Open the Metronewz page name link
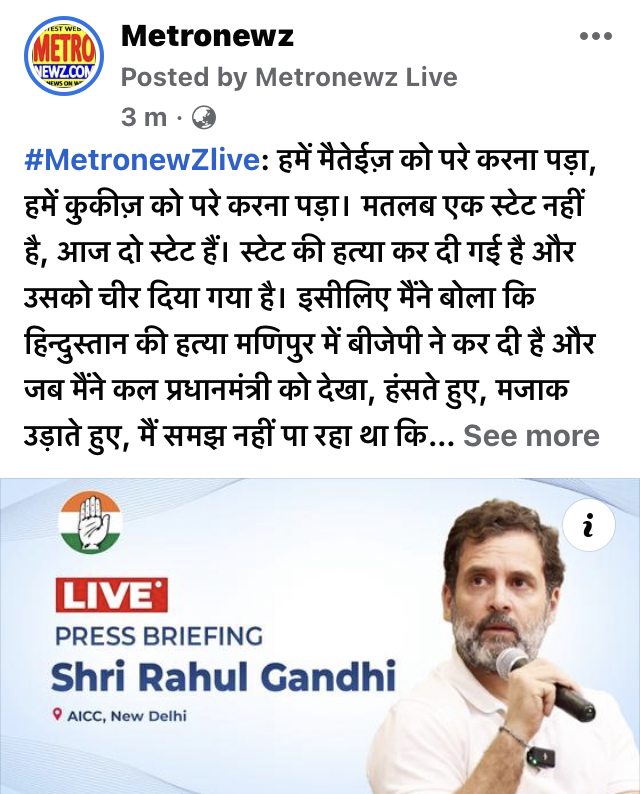This screenshot has height=794, width=640. [207, 36]
